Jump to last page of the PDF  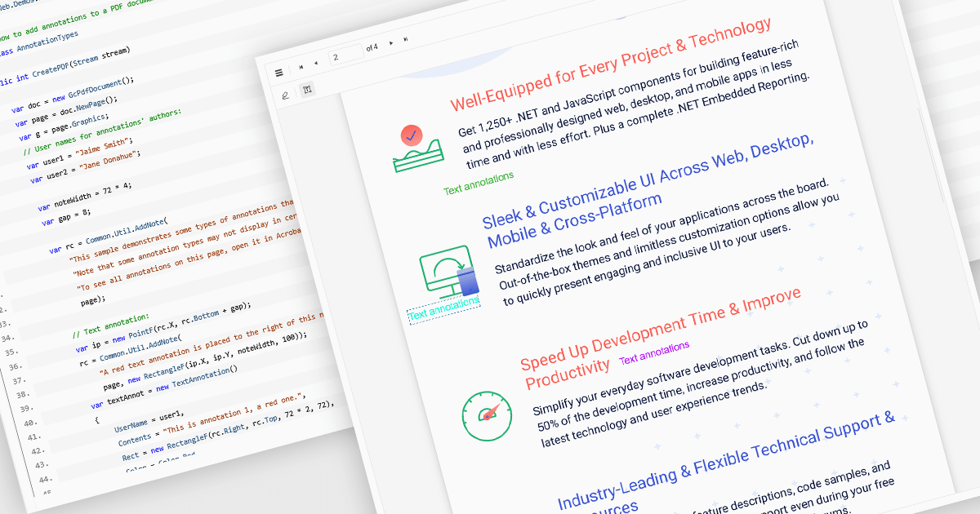[x=406, y=39]
